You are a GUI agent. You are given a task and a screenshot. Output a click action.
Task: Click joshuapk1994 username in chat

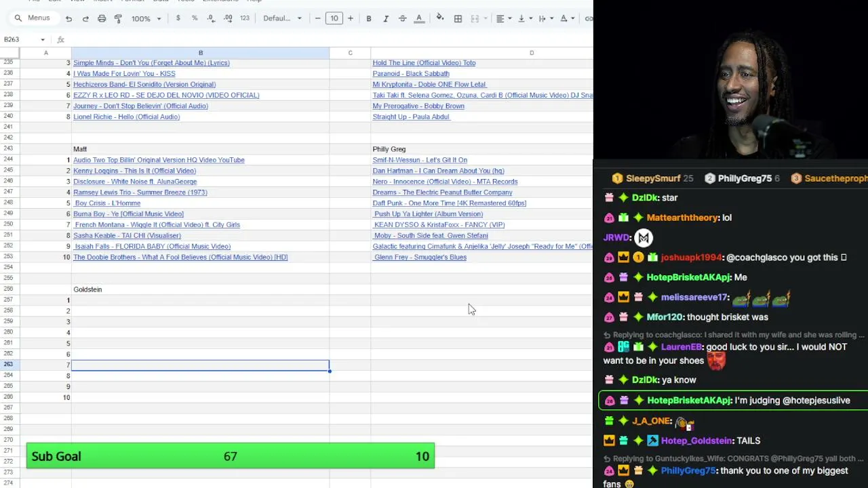point(692,258)
